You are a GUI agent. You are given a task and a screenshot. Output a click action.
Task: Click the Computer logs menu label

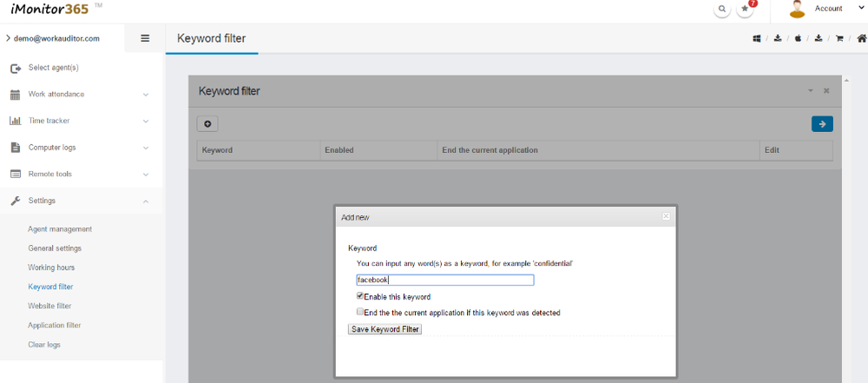click(x=52, y=148)
